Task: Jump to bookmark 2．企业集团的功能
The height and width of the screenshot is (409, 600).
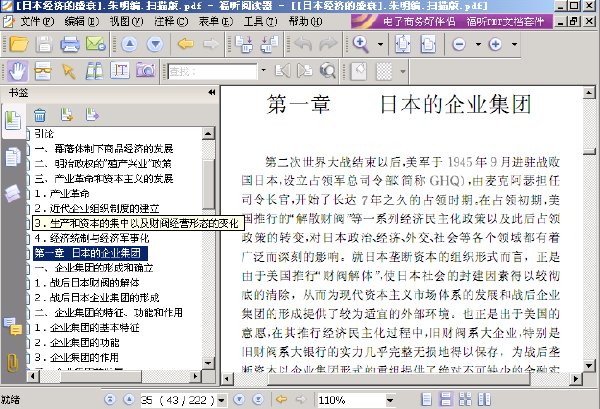Action: 77,342
